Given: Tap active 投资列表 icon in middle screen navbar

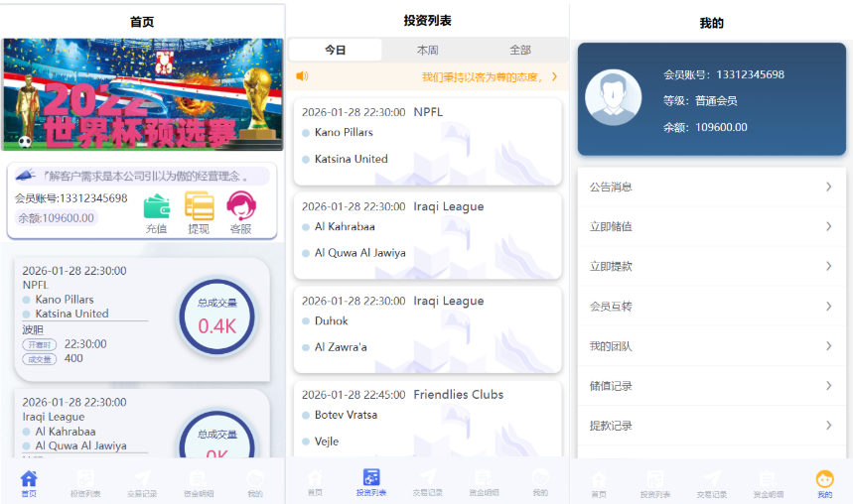Looking at the screenshot, I should point(371,477).
